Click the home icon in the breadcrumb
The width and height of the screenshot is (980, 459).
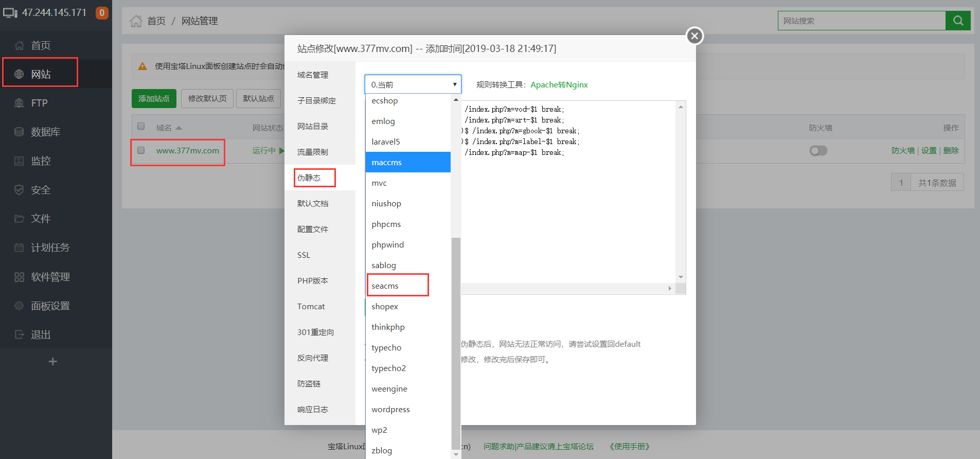pyautogui.click(x=136, y=21)
